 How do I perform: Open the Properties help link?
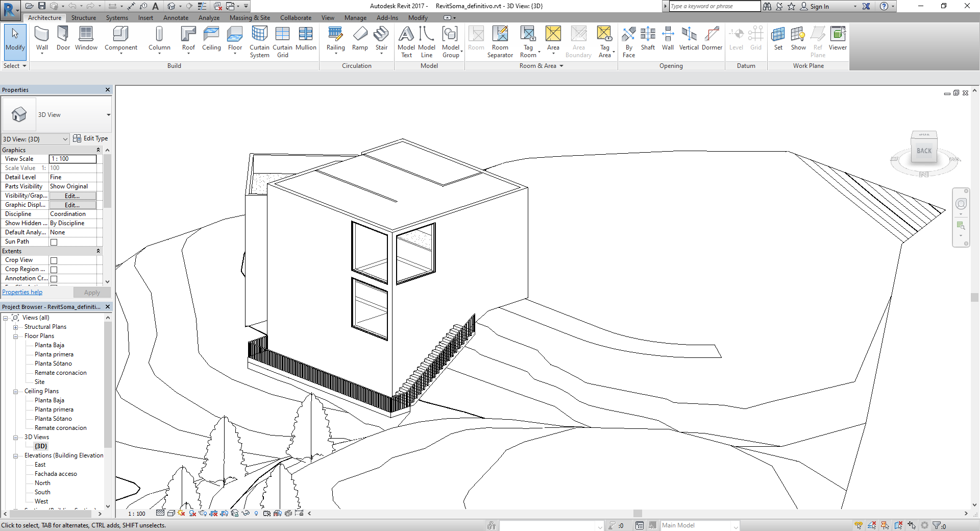(22, 292)
